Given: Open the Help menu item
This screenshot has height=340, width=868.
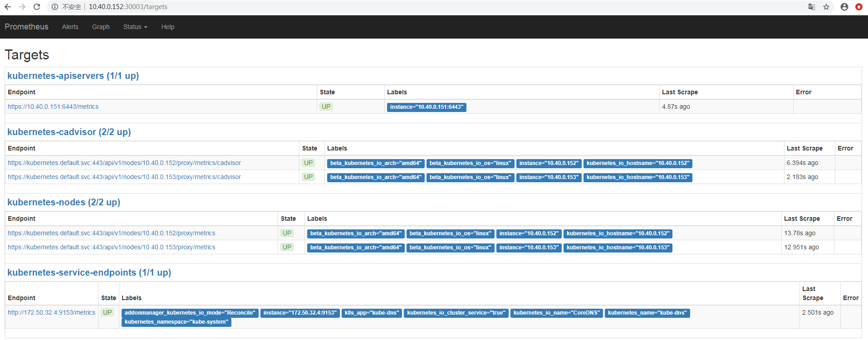Looking at the screenshot, I should point(168,27).
